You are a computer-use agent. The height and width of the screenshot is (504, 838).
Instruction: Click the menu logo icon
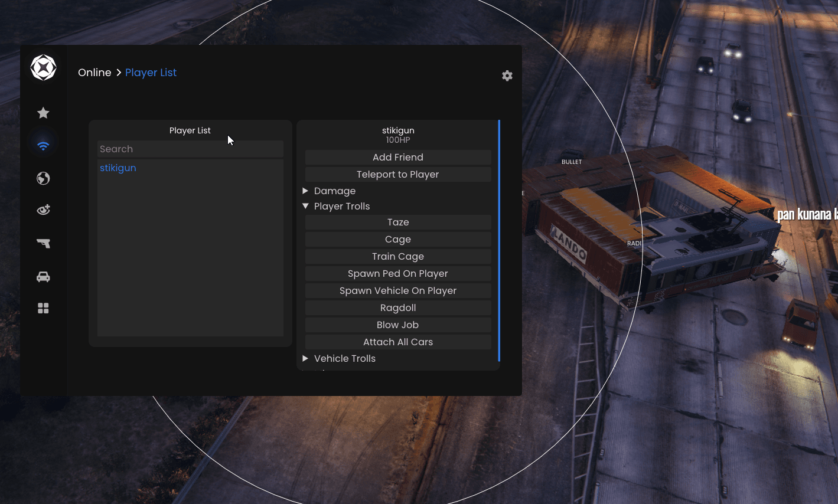(x=43, y=68)
